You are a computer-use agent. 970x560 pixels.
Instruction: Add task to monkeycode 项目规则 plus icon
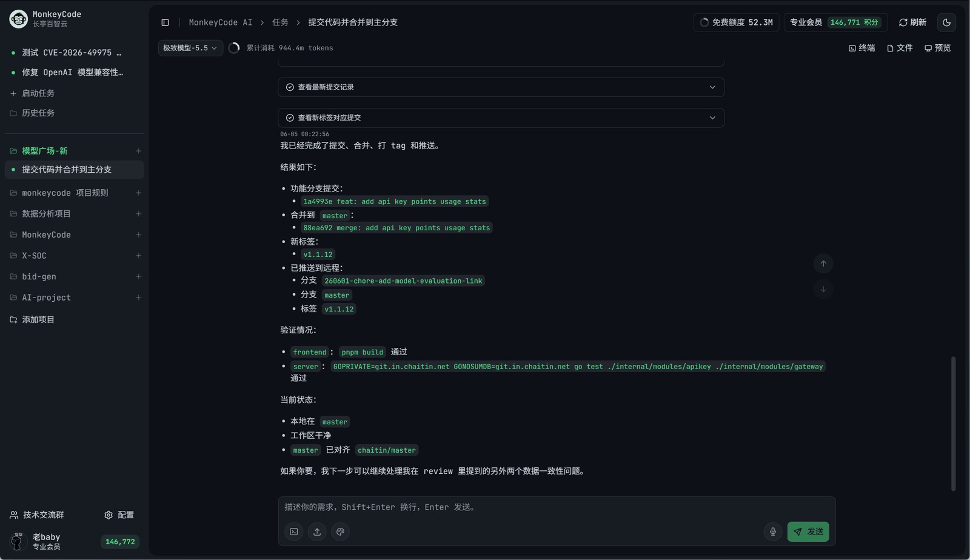coord(138,193)
